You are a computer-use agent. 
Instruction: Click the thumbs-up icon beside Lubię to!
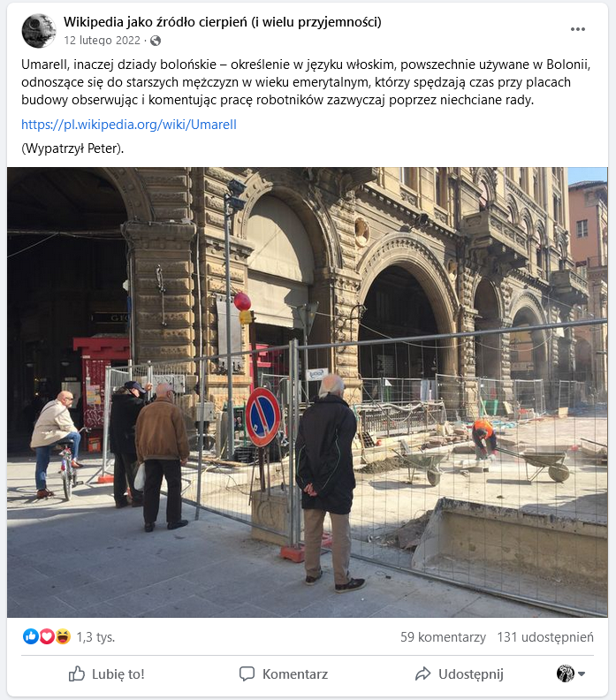coord(77,673)
